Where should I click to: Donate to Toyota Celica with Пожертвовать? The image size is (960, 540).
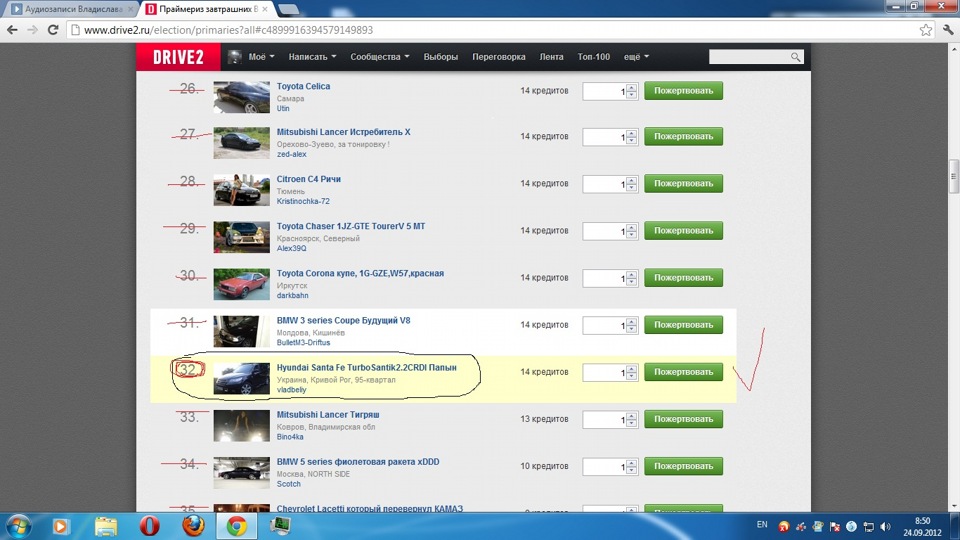pos(683,91)
